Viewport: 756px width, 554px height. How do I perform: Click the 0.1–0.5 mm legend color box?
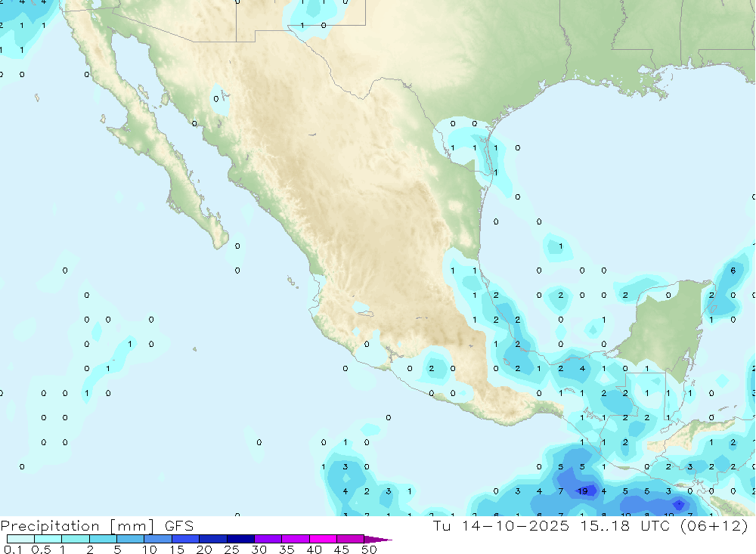(20, 539)
